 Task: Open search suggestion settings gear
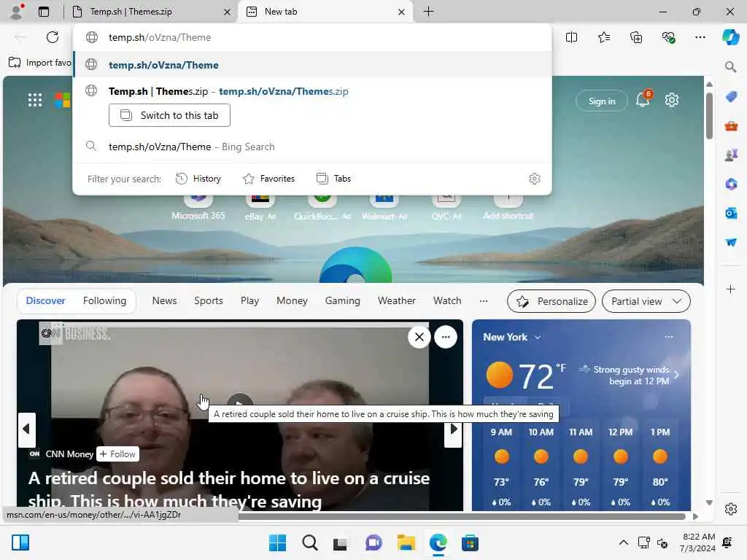(x=535, y=179)
